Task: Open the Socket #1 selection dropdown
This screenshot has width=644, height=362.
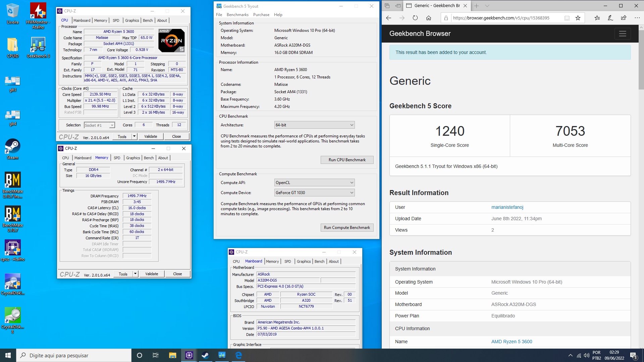Action: pyautogui.click(x=99, y=125)
